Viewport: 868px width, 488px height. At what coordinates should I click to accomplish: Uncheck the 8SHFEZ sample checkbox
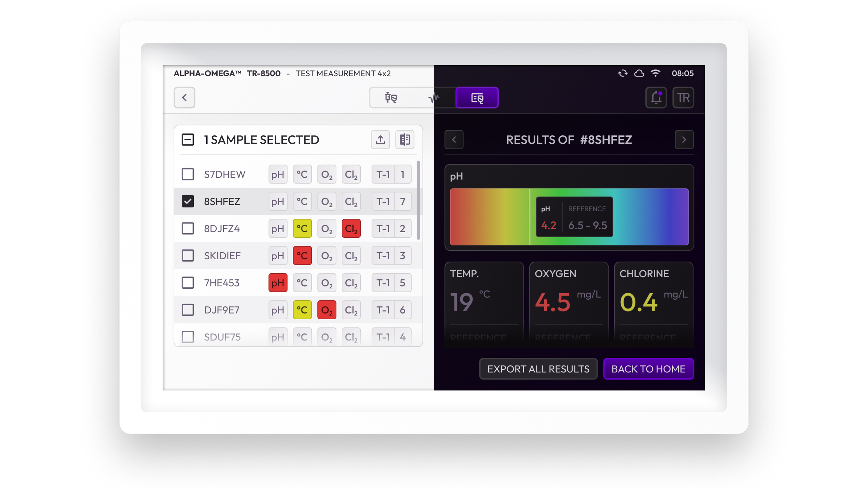coord(188,201)
